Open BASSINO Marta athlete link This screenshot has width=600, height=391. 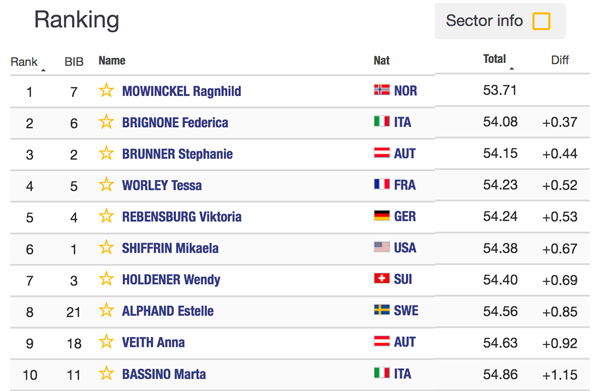[x=164, y=374]
